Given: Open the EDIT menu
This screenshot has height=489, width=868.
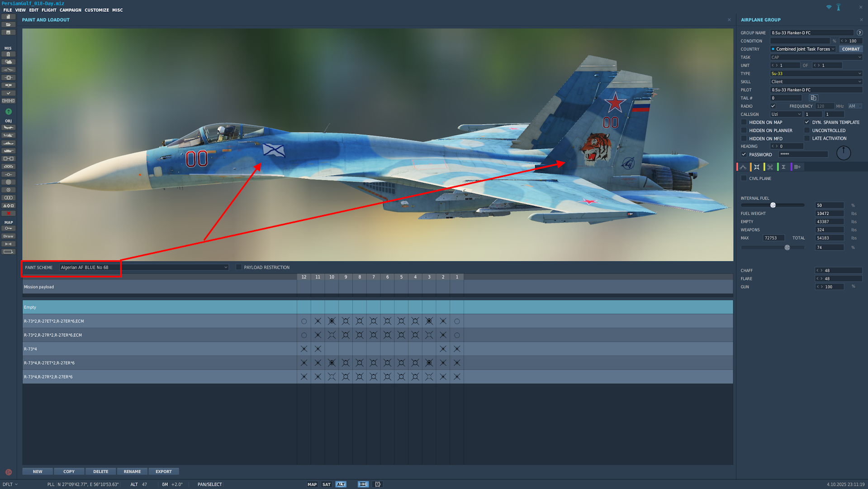Looking at the screenshot, I should 34,10.
